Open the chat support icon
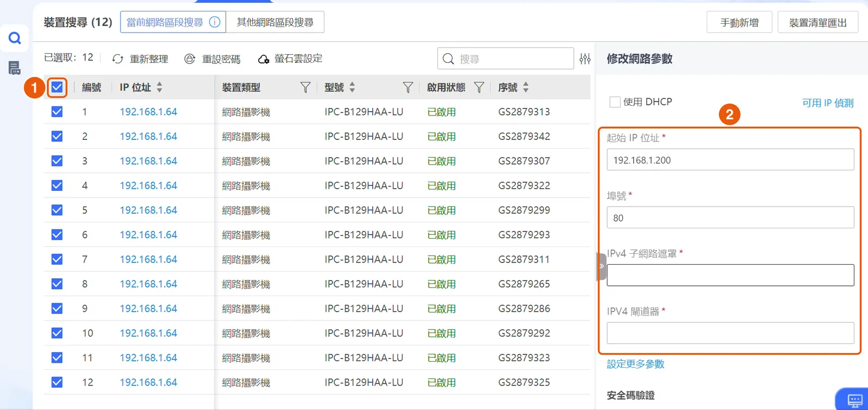Screen dimensions: 868x410 pos(854,400)
